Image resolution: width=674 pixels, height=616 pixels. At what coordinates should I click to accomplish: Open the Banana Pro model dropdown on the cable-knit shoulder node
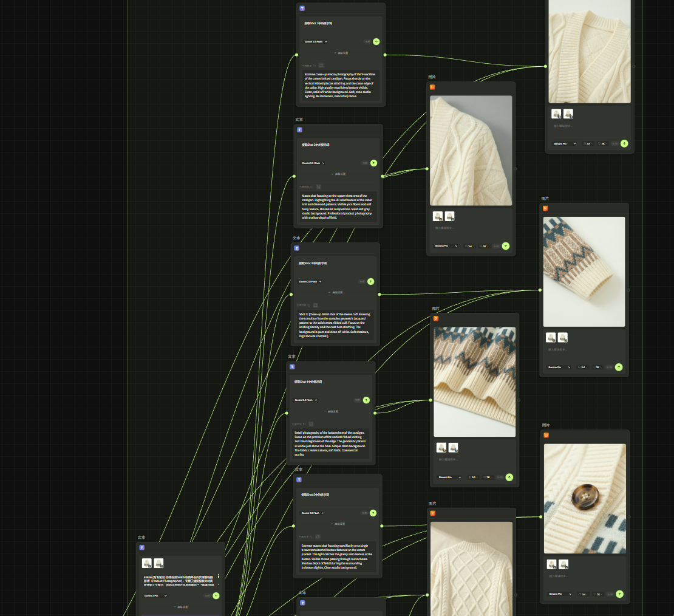(444, 246)
